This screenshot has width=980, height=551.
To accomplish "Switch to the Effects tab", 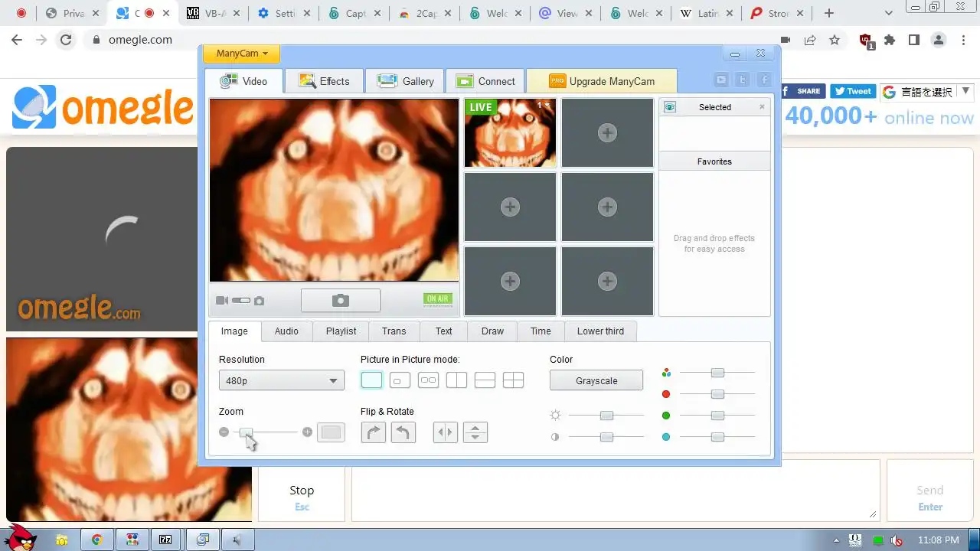I will tap(325, 81).
